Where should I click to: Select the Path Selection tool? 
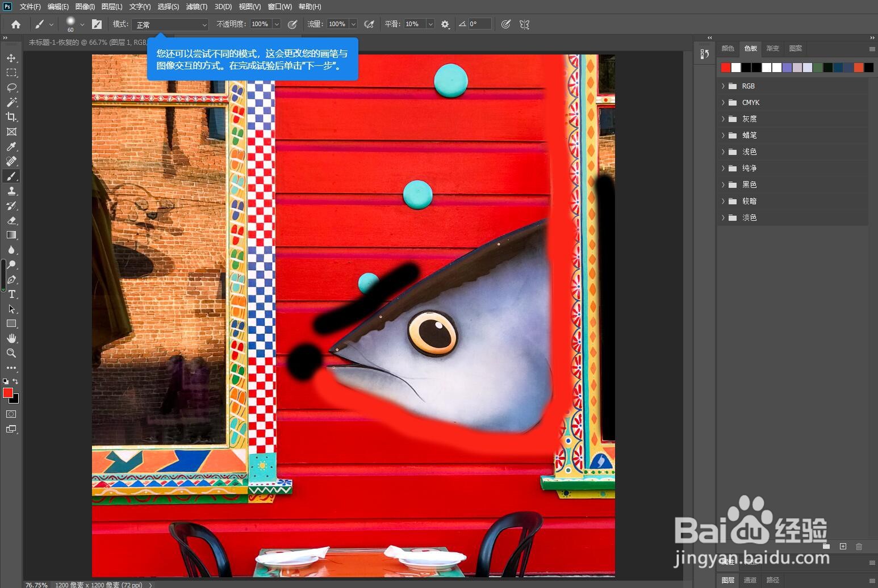tap(11, 309)
